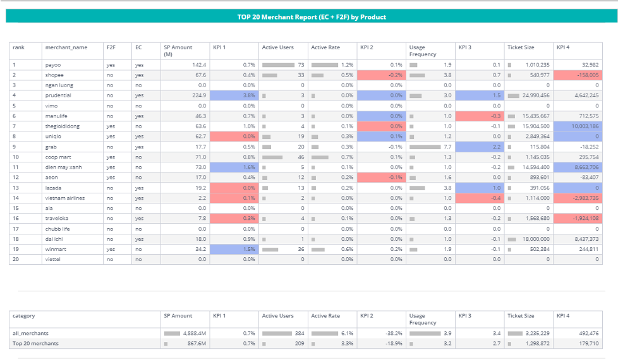Click prudential's Ticket Size value 24,990,456
The image size is (618, 364).
pos(536,95)
